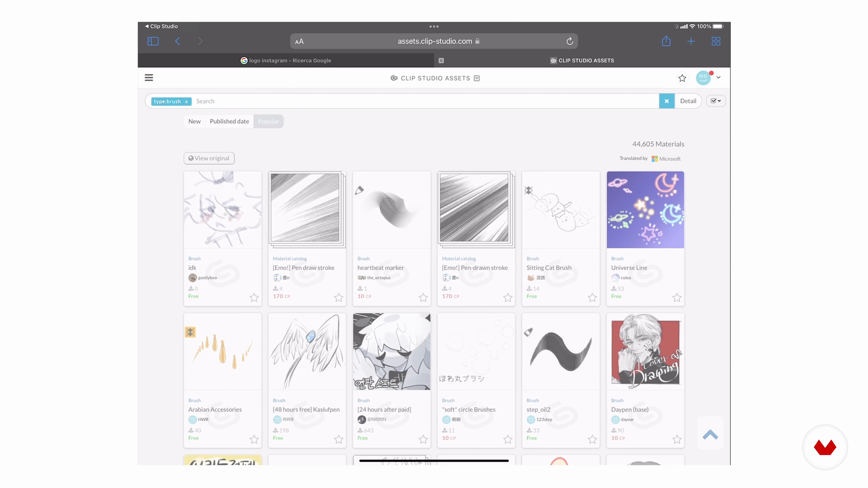Close the logo instagram tab
The height and width of the screenshot is (488, 868).
coord(441,61)
